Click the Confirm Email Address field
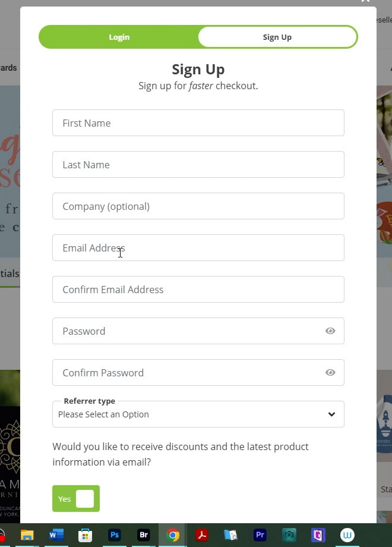This screenshot has width=392, height=547. point(198,289)
